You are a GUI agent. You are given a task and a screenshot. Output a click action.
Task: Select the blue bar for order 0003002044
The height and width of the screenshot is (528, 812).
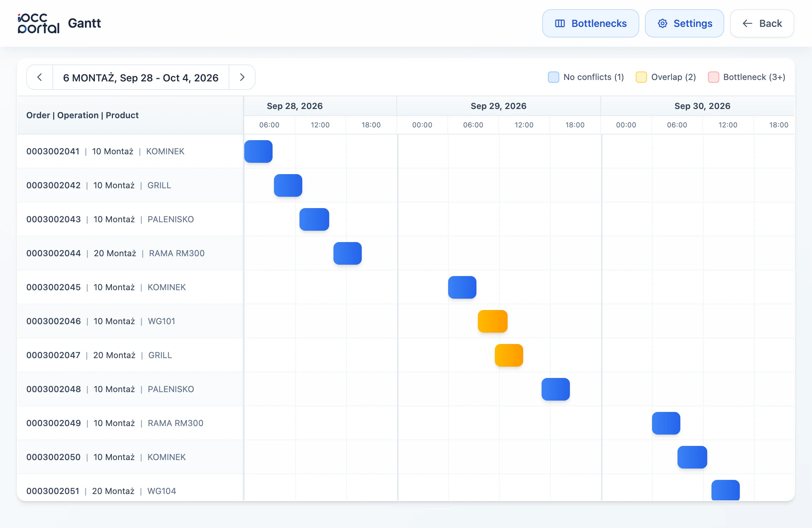point(348,253)
